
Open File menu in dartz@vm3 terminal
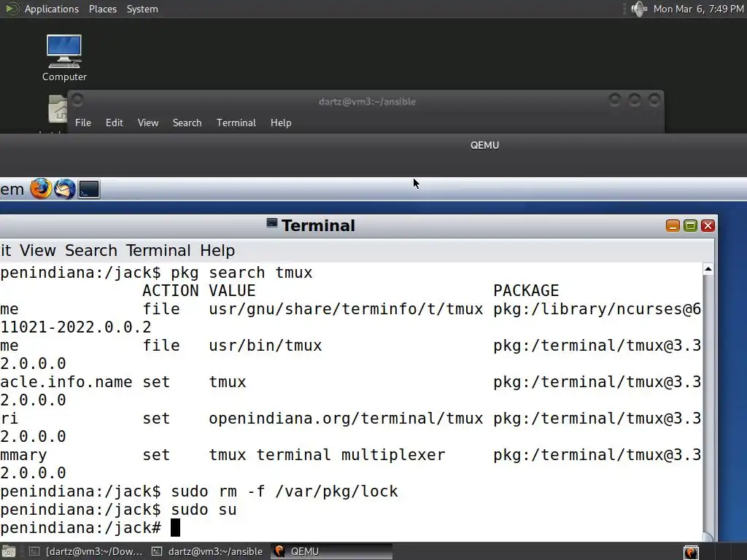click(x=83, y=122)
